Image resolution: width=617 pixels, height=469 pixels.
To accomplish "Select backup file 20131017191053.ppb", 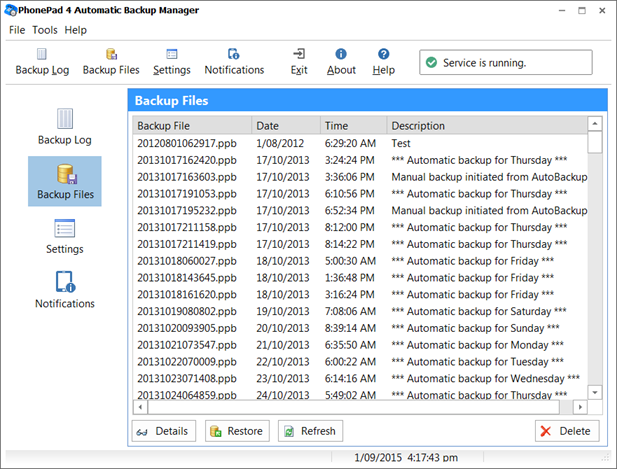I will click(187, 194).
